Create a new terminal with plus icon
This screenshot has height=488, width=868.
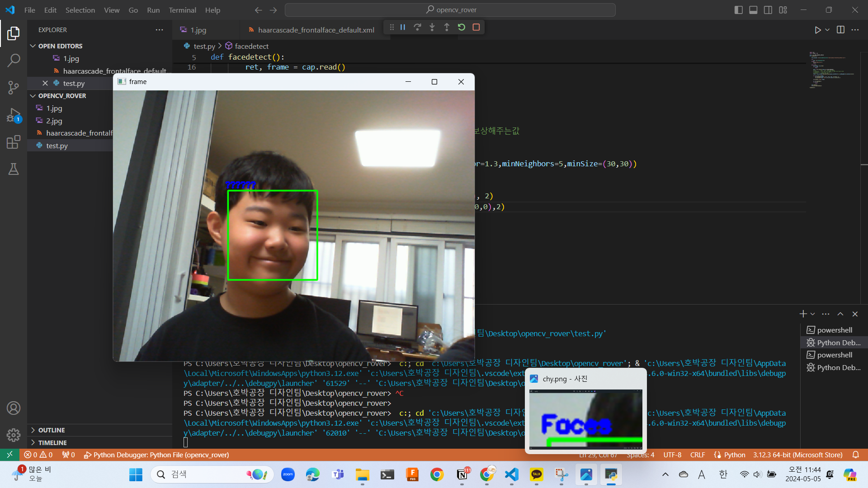click(803, 314)
